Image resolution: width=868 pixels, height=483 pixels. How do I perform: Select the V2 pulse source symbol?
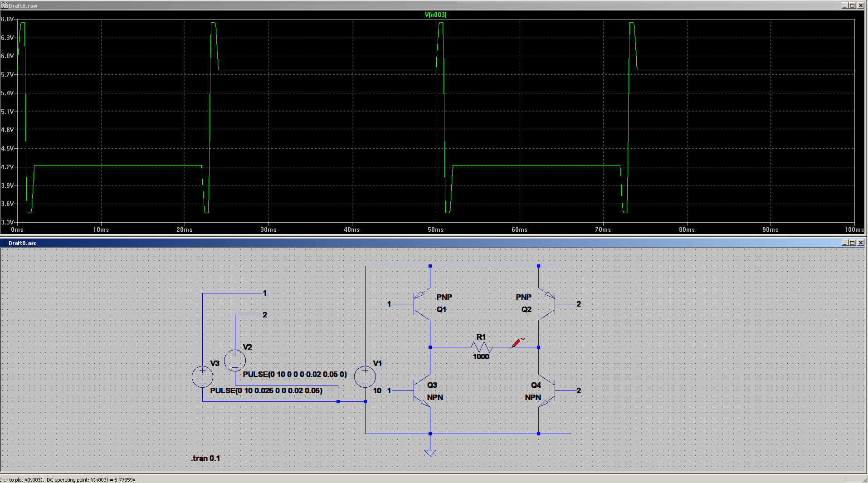(x=235, y=361)
